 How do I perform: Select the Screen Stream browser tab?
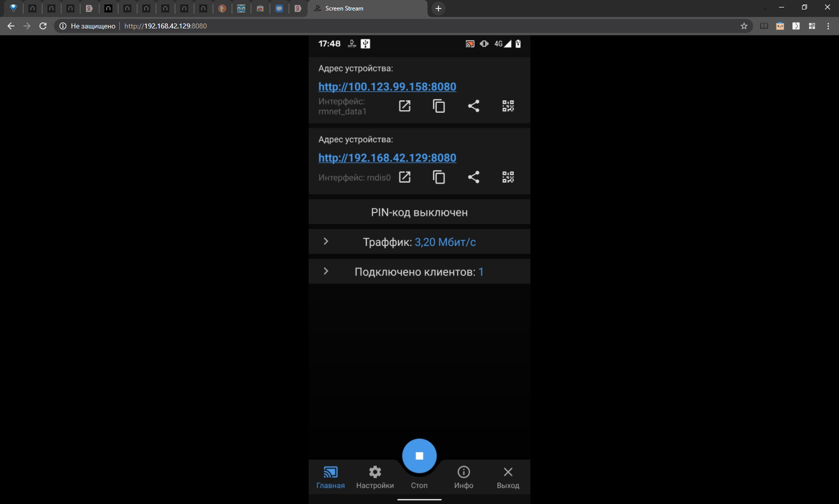(367, 8)
